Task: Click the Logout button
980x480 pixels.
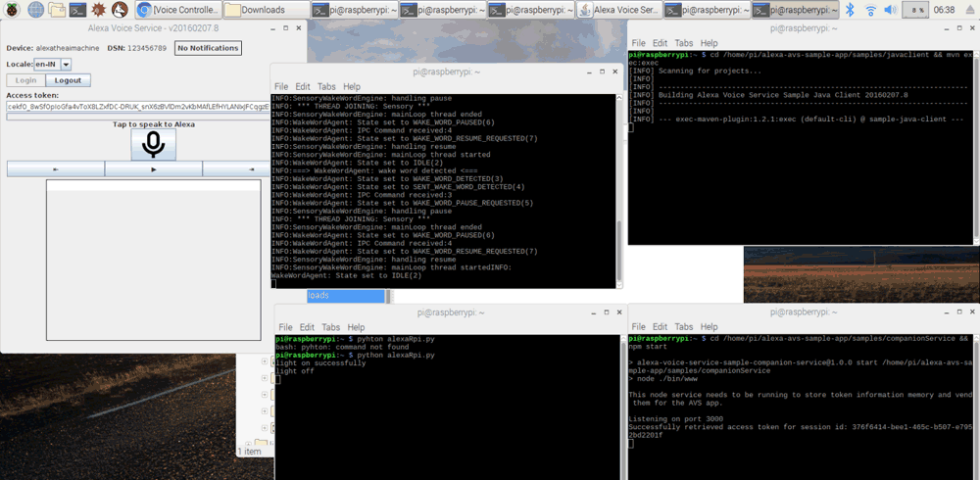Action: tap(68, 80)
